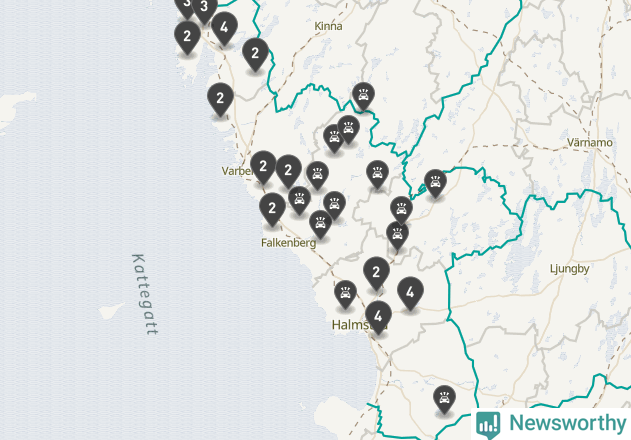Click rightmost cluster marker 2 near top border line

pyautogui.click(x=255, y=54)
